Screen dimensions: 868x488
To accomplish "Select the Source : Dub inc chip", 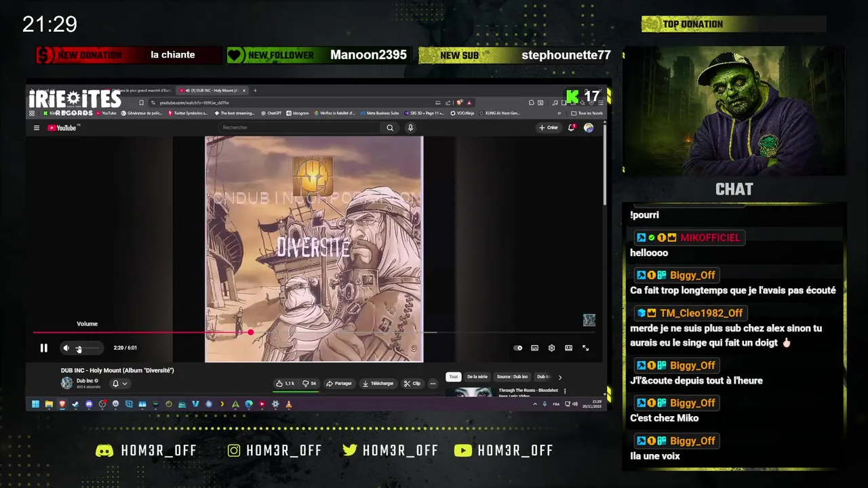I will (512, 377).
